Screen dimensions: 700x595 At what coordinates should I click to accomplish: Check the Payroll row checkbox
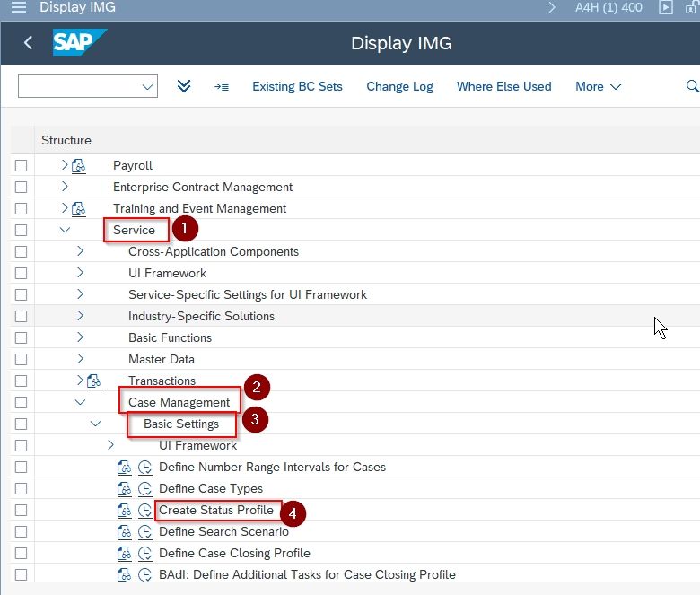[21, 166]
